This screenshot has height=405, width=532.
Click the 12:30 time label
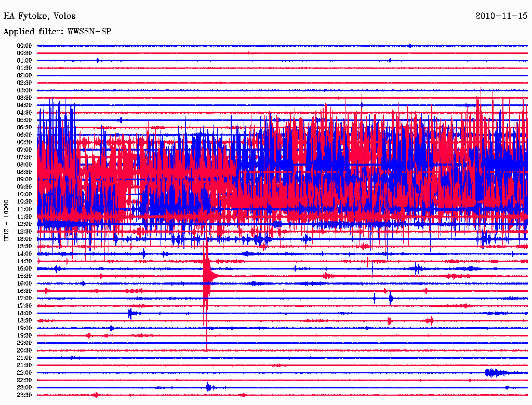click(24, 232)
